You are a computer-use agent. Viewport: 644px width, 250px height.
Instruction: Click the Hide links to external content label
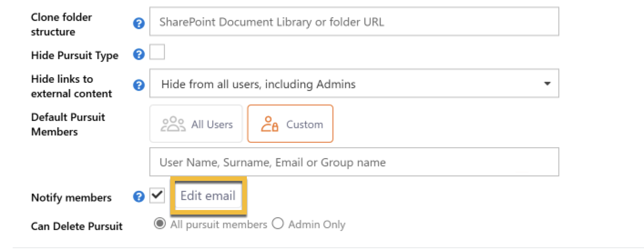point(71,86)
